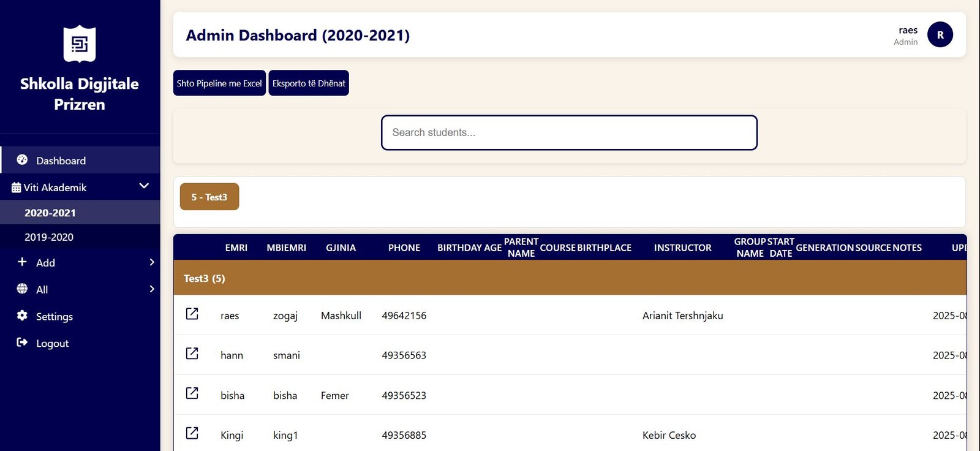This screenshot has width=980, height=451.
Task: Expand the Add submenu arrow
Action: [x=152, y=262]
